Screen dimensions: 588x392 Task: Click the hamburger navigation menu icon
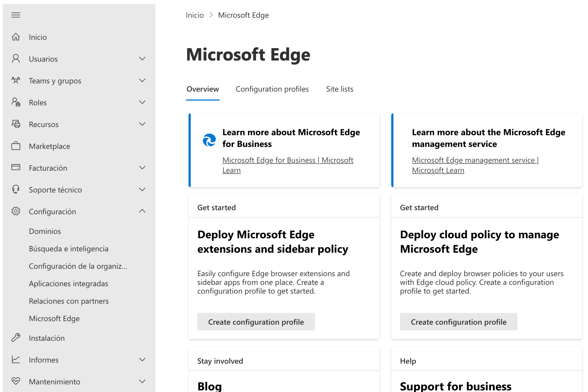coord(16,15)
